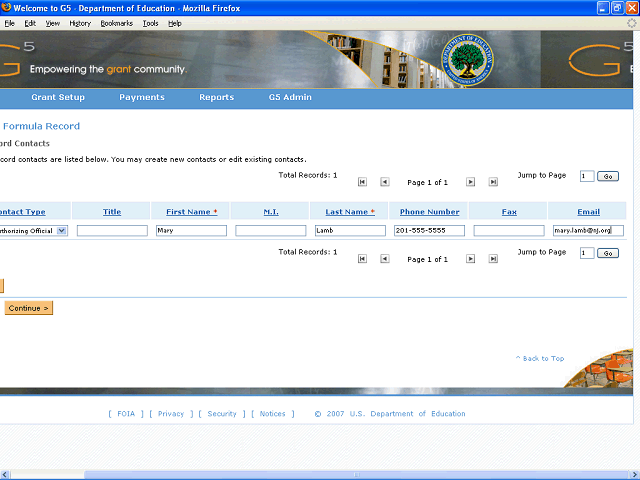Click the horizontal scrollbar right arrow
The width and height of the screenshot is (640, 480).
[635, 475]
